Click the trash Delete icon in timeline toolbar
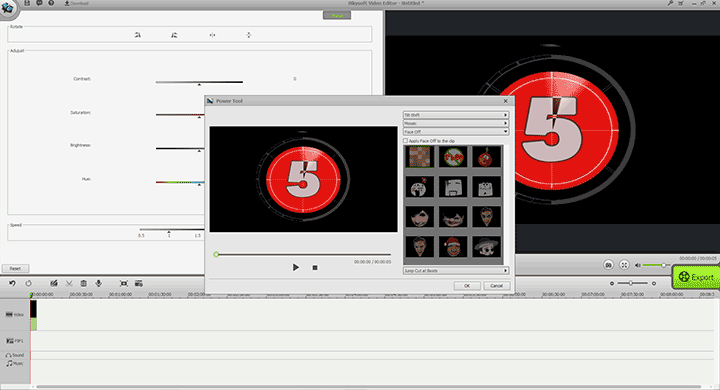This screenshot has width=720, height=390. tap(84, 283)
